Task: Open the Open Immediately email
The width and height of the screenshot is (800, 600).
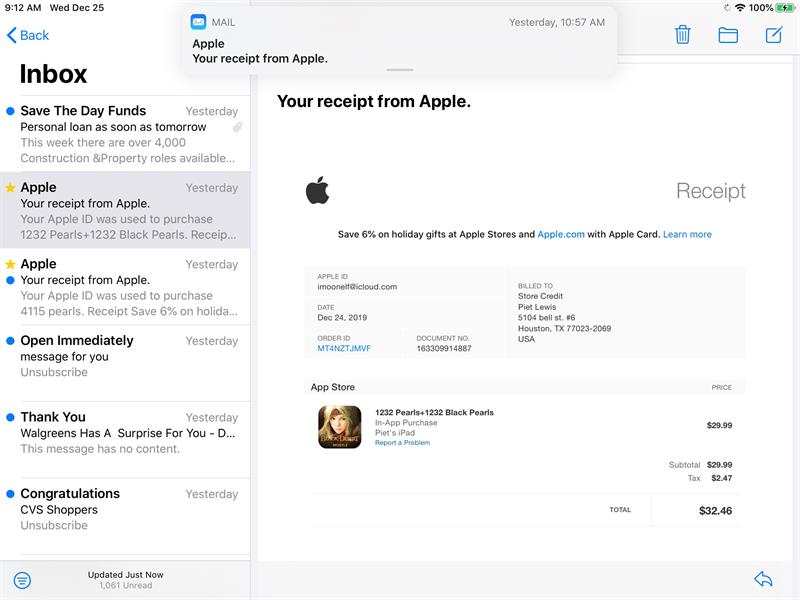Action: (125, 363)
